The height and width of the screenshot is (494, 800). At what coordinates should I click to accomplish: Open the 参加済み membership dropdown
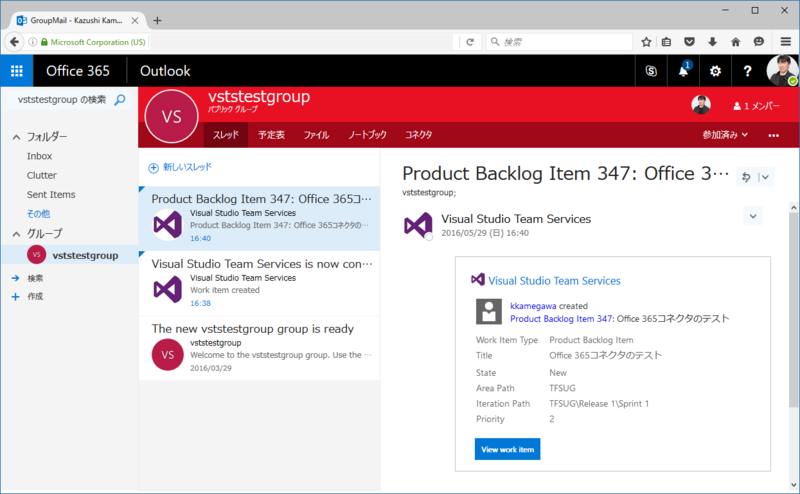[x=724, y=135]
